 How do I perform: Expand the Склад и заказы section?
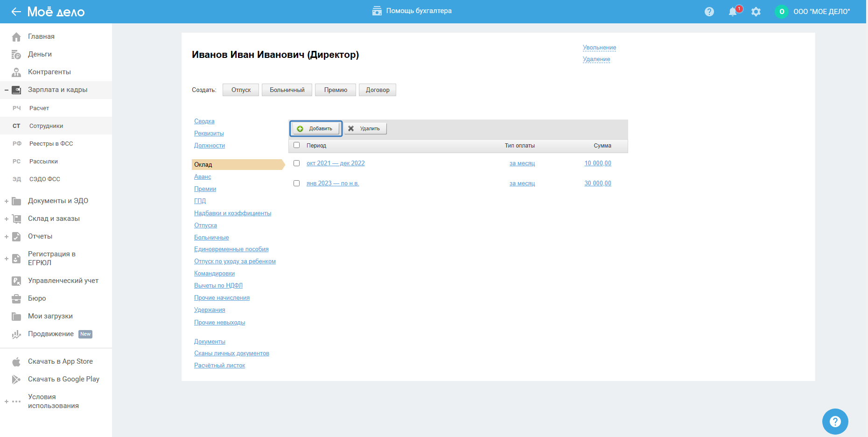tap(7, 219)
